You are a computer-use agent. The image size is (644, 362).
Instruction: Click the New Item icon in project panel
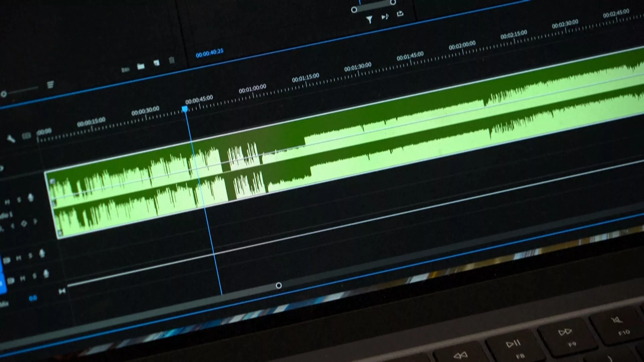[x=156, y=63]
